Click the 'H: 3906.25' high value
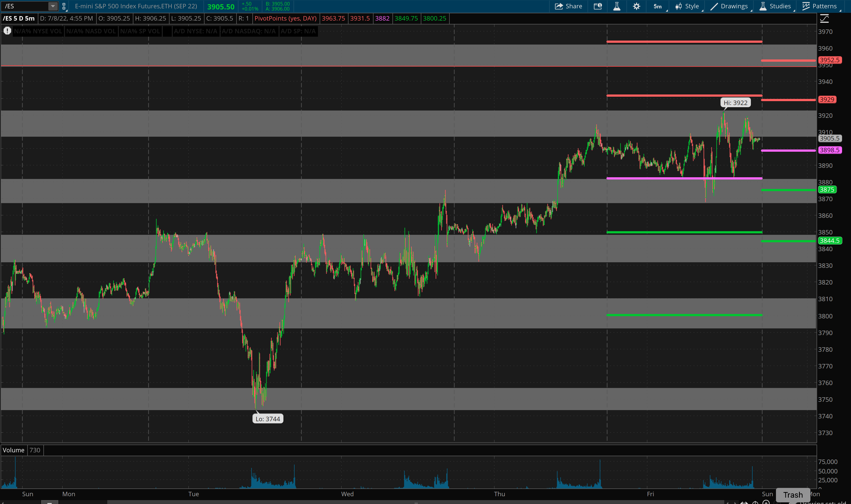 (x=151, y=18)
